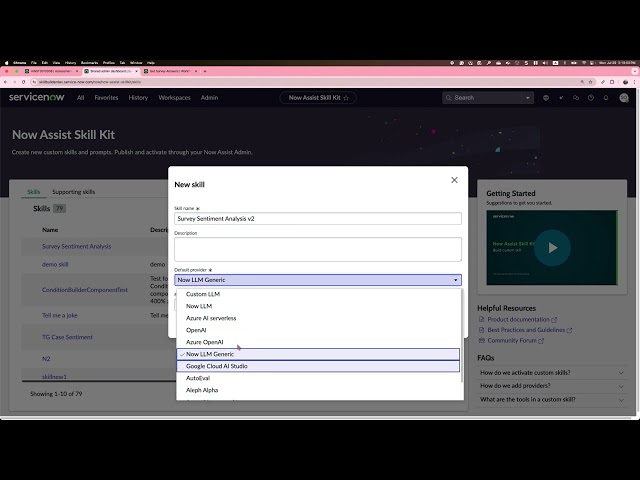Viewport: 640px width, 480px height.
Task: Open the Workspaces menu
Action: [x=174, y=98]
